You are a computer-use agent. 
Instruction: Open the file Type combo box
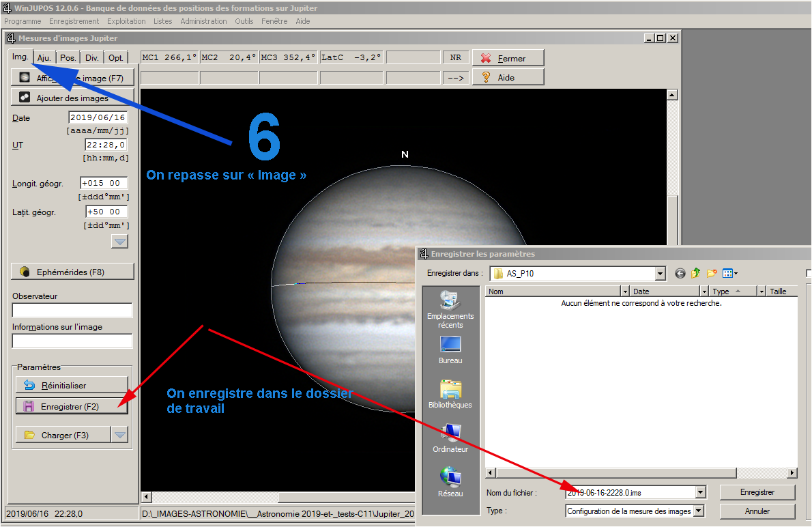tap(635, 511)
